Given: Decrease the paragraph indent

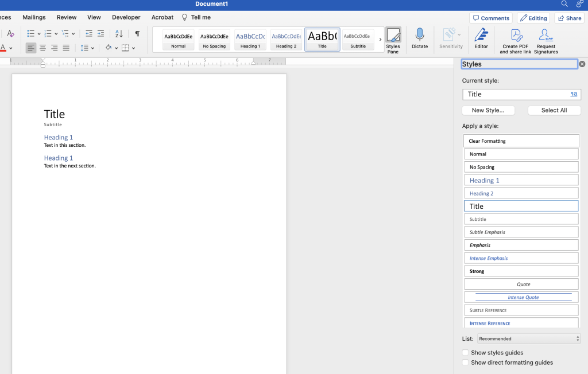Looking at the screenshot, I should (89, 34).
